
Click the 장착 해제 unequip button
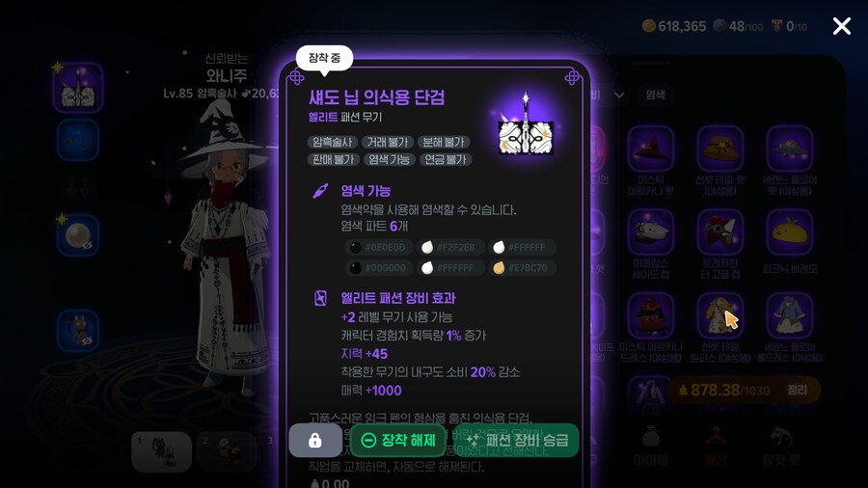398,441
